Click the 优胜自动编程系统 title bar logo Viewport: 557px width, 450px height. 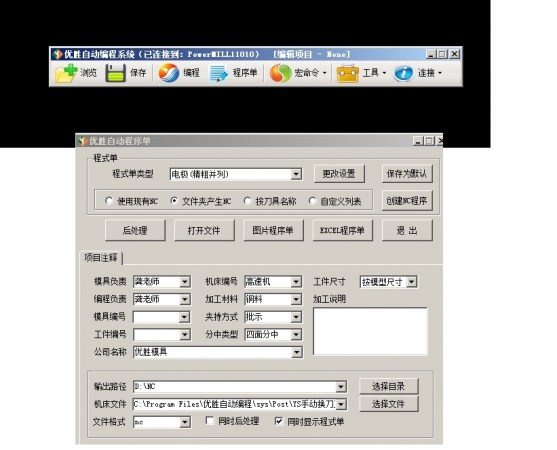click(58, 54)
